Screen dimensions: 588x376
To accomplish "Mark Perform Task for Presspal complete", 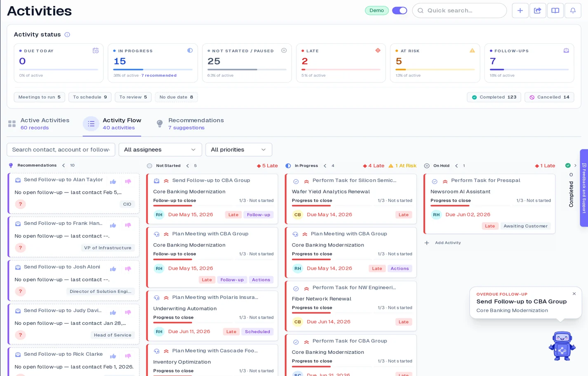I will 434,181.
